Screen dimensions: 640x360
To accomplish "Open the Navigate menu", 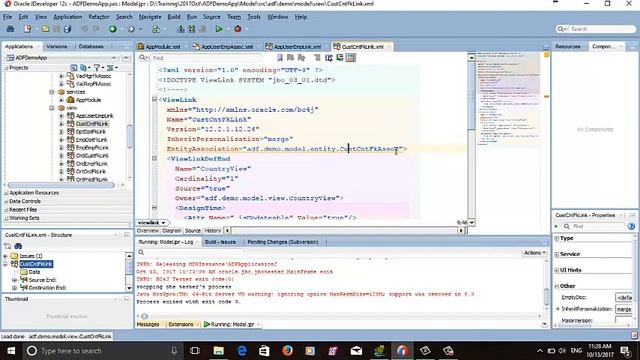I will tap(150, 17).
